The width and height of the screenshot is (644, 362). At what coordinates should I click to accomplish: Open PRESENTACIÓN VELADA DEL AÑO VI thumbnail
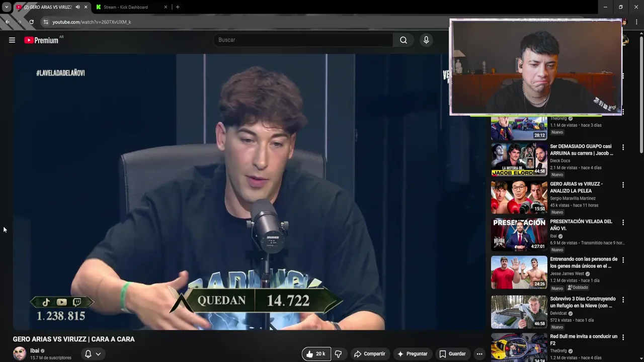coord(519,235)
